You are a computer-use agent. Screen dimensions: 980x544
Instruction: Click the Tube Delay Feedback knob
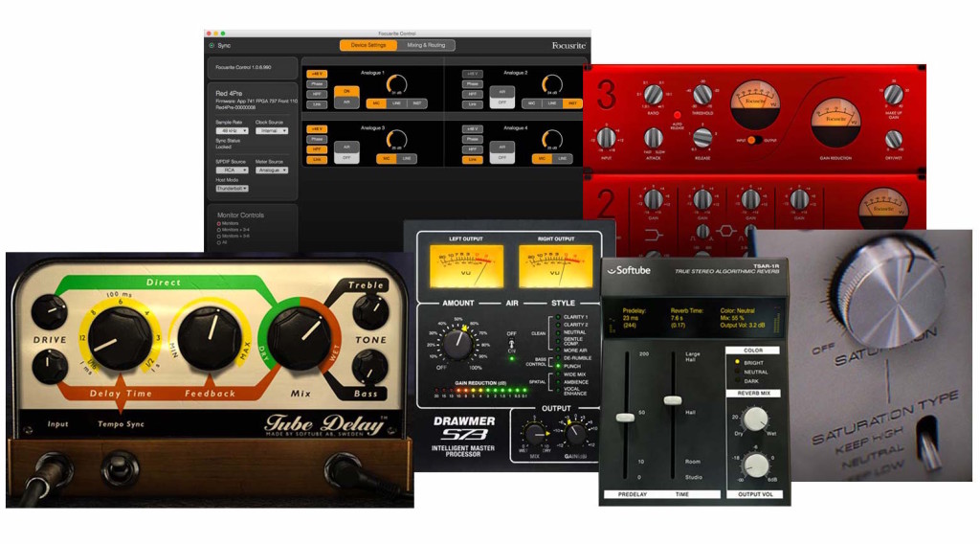tap(210, 338)
